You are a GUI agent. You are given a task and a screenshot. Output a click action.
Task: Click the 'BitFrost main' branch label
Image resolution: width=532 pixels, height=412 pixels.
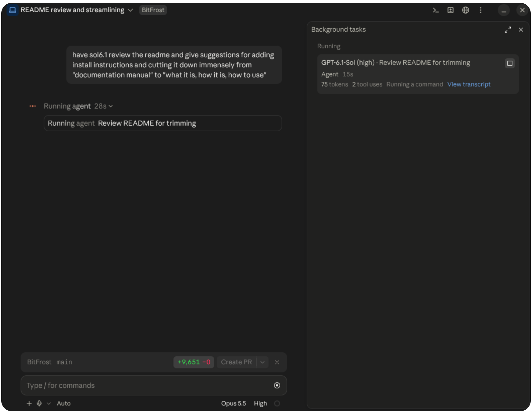tap(50, 362)
